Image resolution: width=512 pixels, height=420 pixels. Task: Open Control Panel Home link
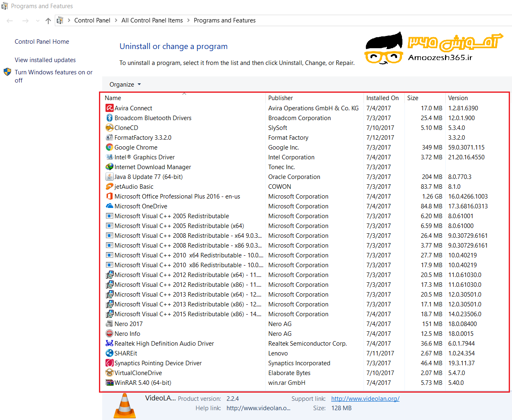pyautogui.click(x=42, y=42)
